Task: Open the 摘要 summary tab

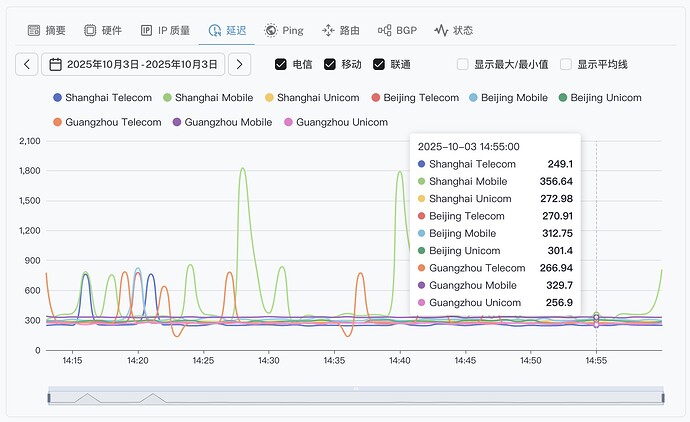Action: [x=47, y=30]
